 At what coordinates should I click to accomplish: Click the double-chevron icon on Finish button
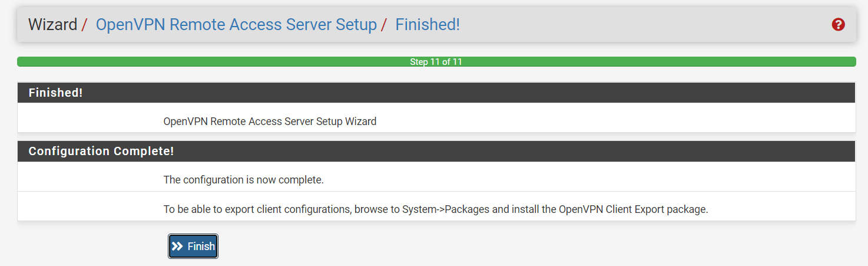(x=177, y=247)
